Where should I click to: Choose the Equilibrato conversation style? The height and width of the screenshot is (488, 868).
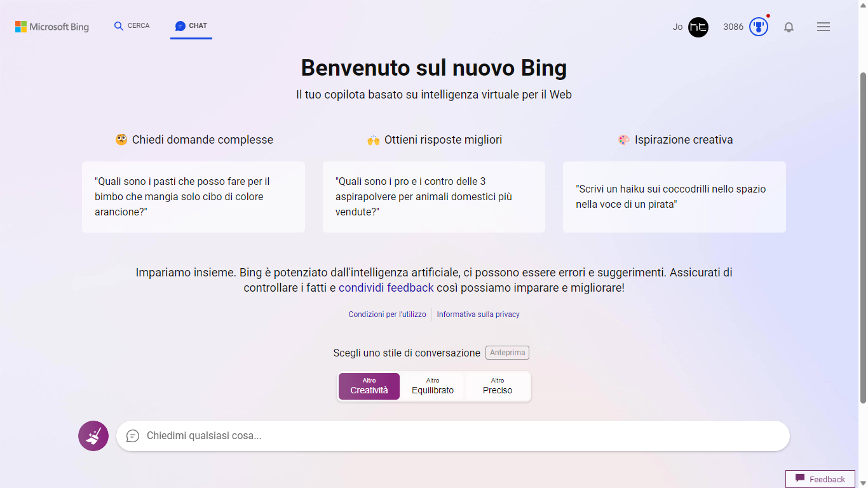(x=433, y=386)
